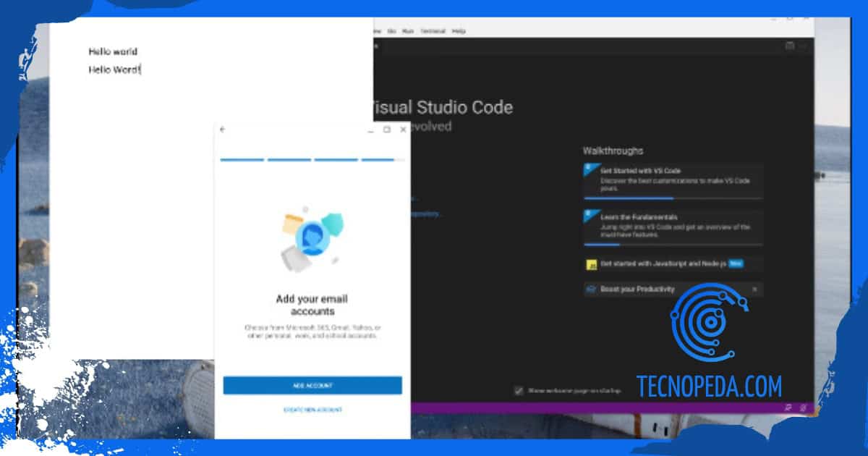Open notifications bell in VS Code status bar
The width and height of the screenshot is (868, 456).
(803, 408)
